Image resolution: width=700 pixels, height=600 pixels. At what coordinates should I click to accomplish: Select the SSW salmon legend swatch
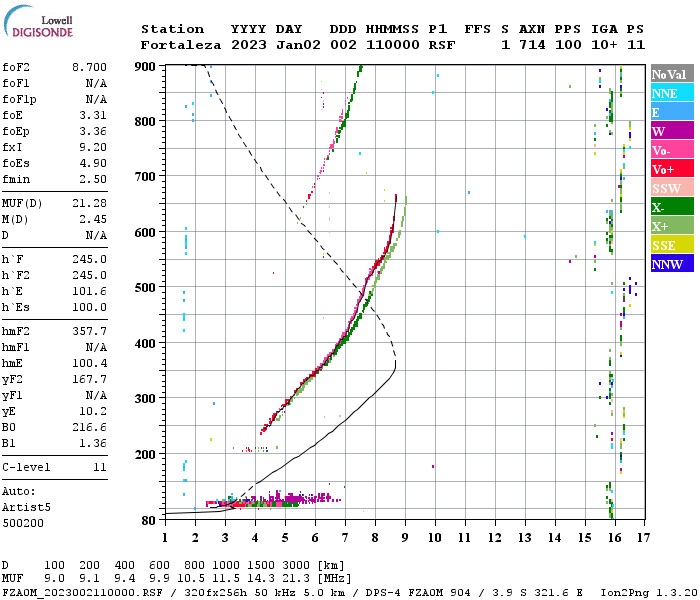[x=672, y=188]
